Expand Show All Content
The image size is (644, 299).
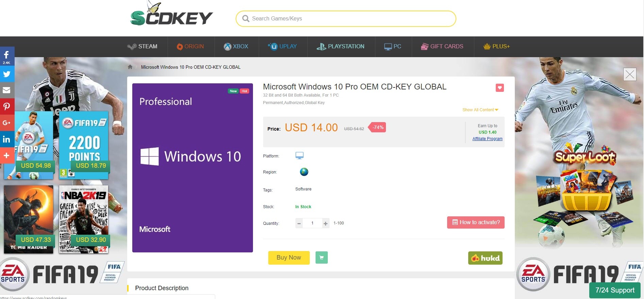tap(480, 110)
